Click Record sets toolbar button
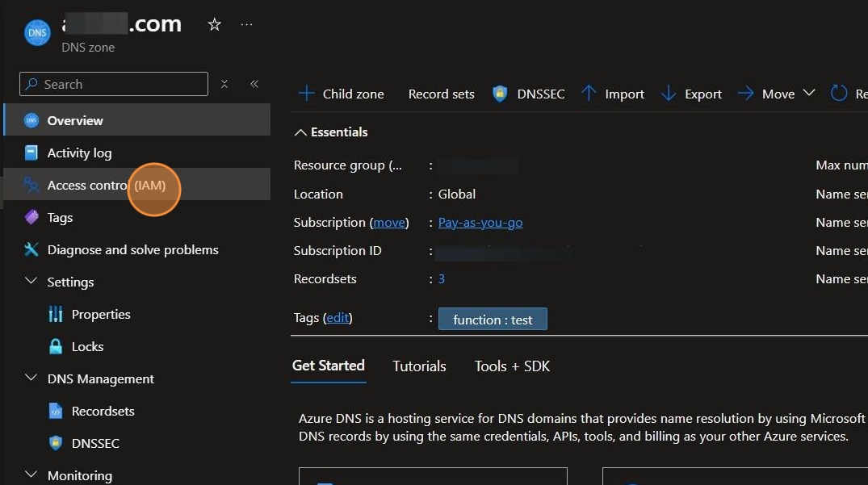 [x=441, y=94]
